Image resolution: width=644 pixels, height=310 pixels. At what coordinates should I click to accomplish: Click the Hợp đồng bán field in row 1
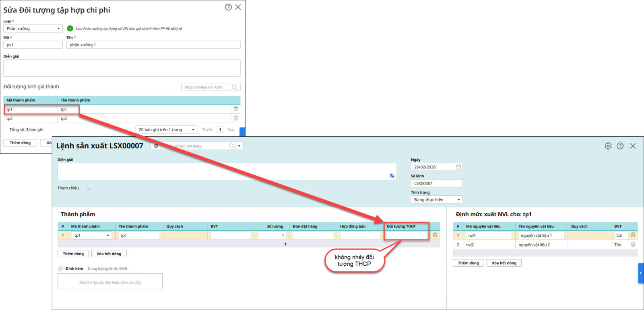360,236
